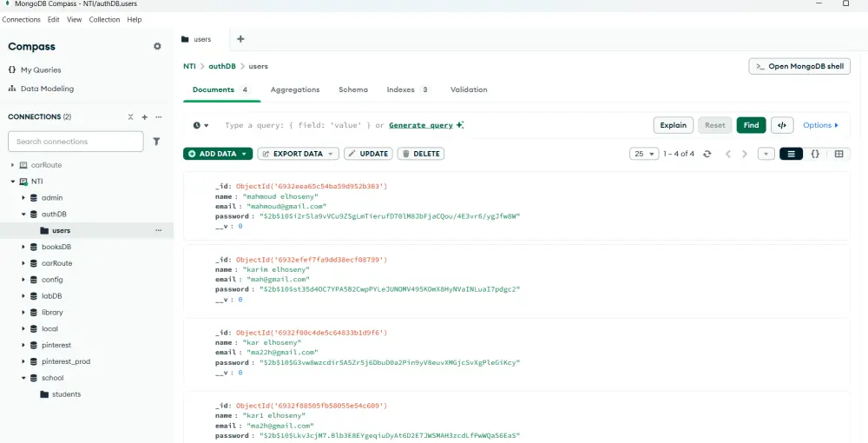Select the booksDB database icon

34,247
